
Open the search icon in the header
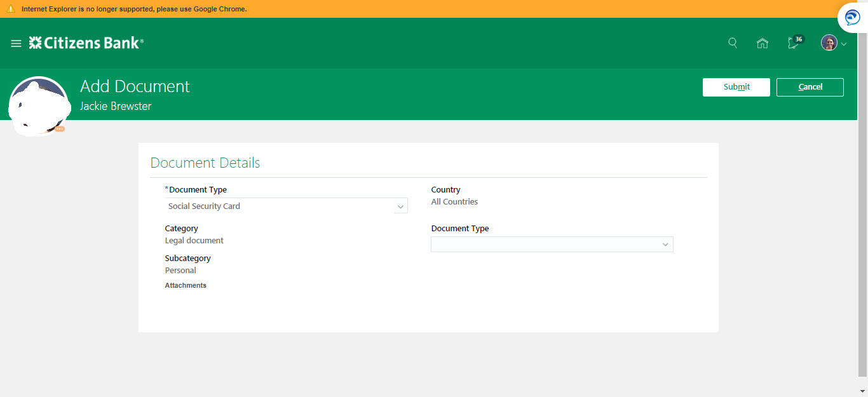[x=733, y=43]
